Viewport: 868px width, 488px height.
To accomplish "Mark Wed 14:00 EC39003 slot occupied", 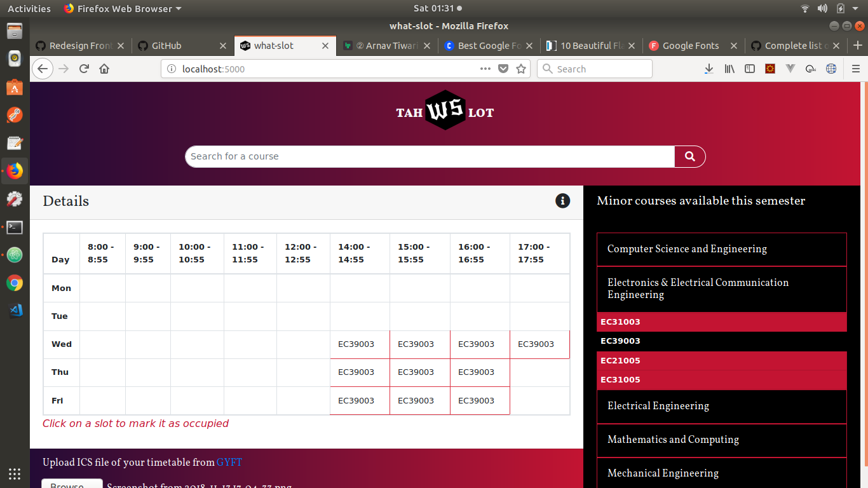I will coord(360,344).
